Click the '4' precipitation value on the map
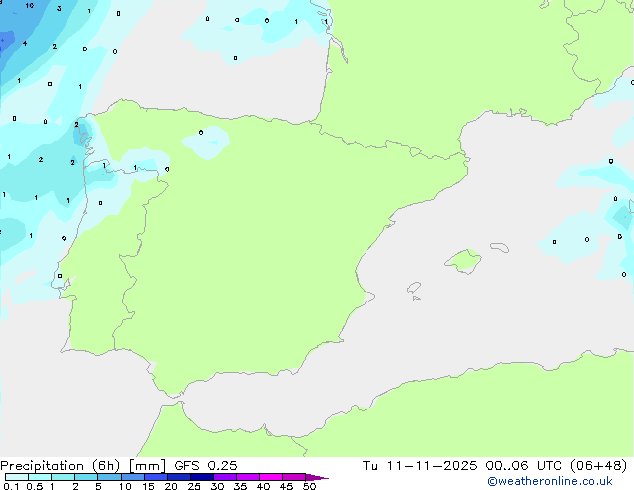Viewport: 634px width, 490px height. point(25,43)
